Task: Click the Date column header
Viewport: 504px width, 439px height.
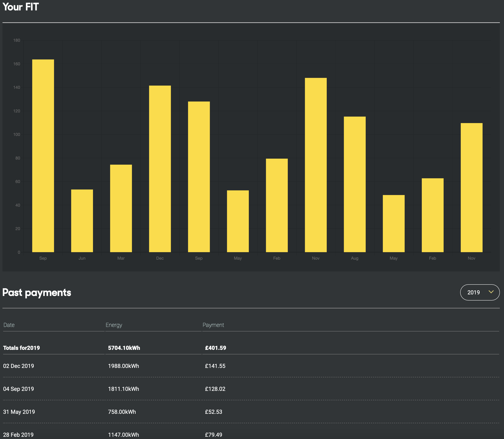Action: pyautogui.click(x=9, y=325)
